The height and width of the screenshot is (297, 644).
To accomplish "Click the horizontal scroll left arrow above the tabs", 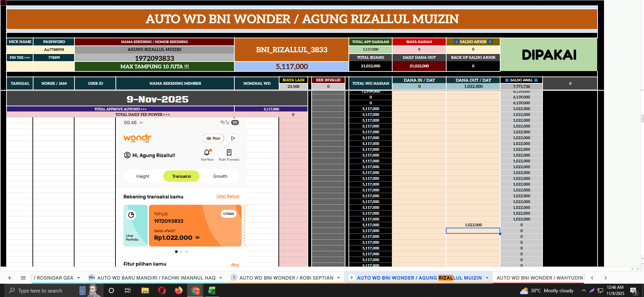I will click(x=632, y=269).
